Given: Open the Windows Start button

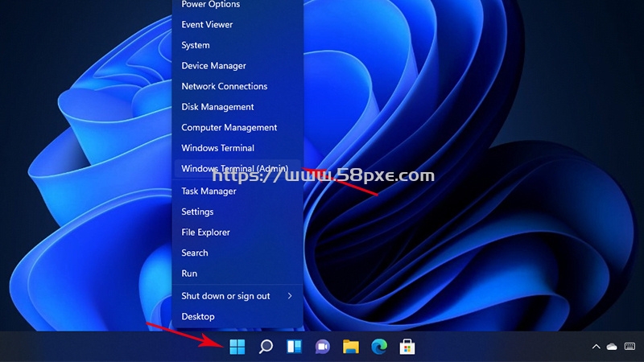Looking at the screenshot, I should [x=237, y=347].
